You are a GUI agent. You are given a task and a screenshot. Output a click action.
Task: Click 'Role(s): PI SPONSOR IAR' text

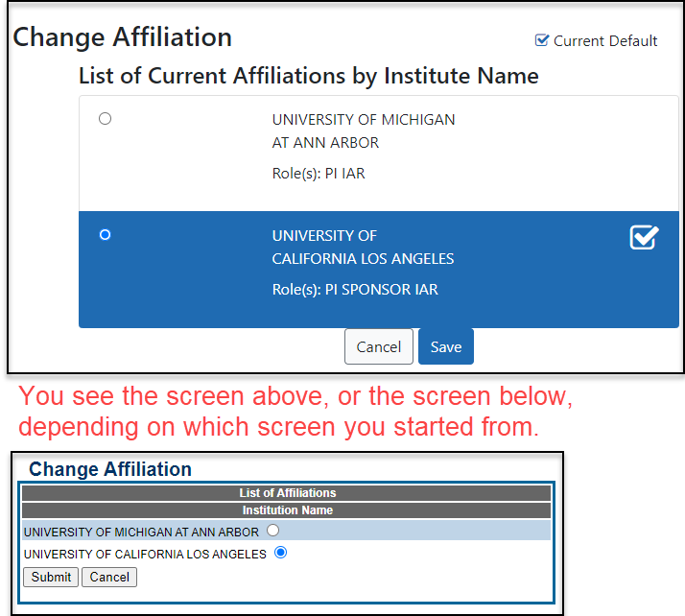point(355,289)
